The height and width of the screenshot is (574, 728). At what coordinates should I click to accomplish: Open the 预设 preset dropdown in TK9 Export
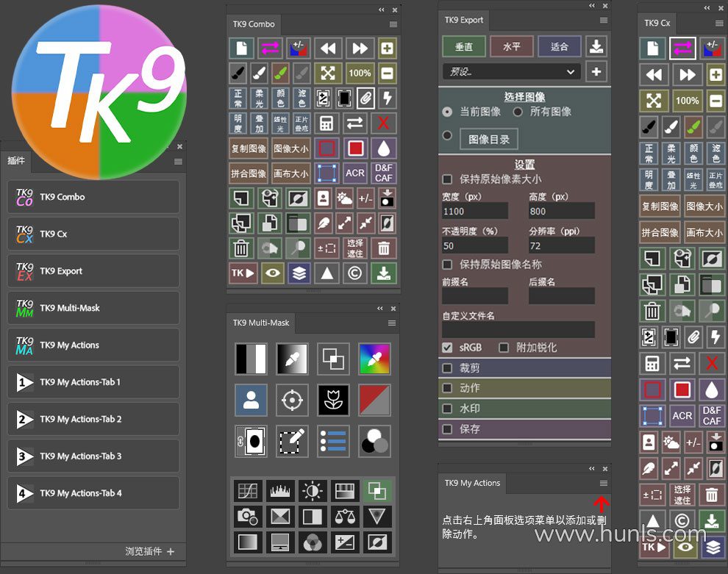coord(511,72)
